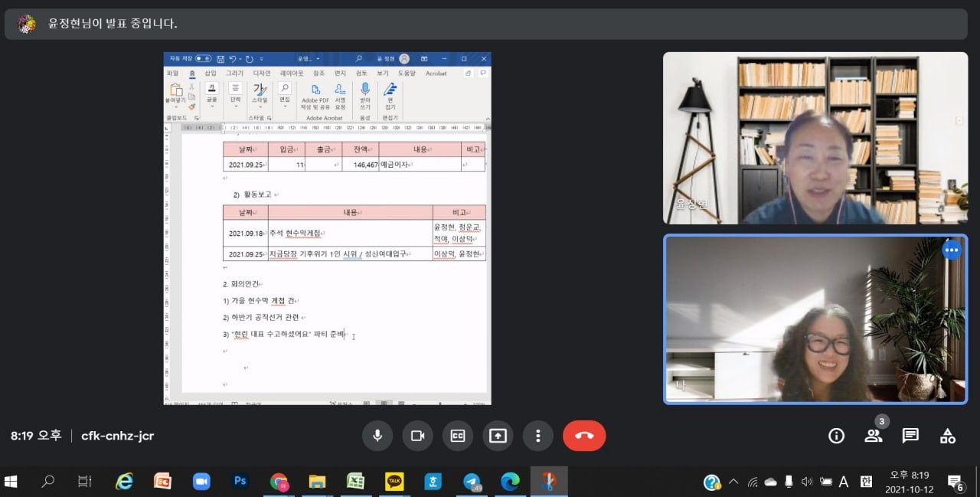
Task: Toggle Word's AutoSave switch
Action: pyautogui.click(x=203, y=58)
